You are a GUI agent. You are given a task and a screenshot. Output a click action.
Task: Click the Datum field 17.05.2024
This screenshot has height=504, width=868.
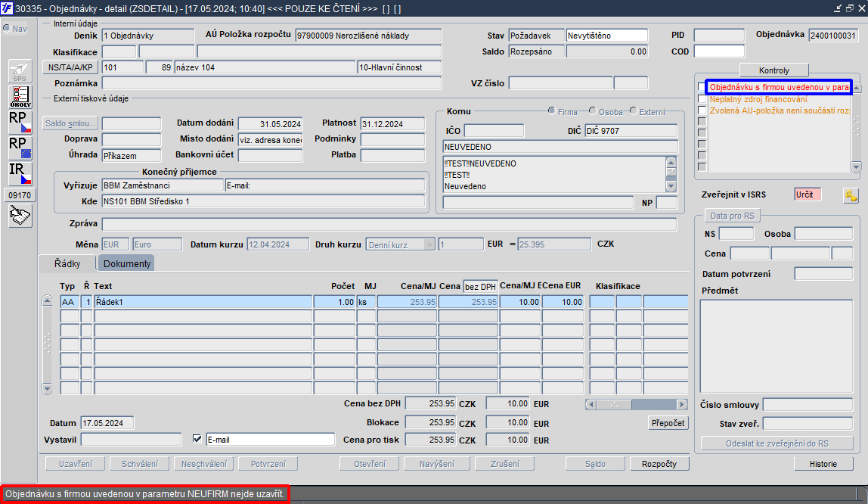point(107,423)
